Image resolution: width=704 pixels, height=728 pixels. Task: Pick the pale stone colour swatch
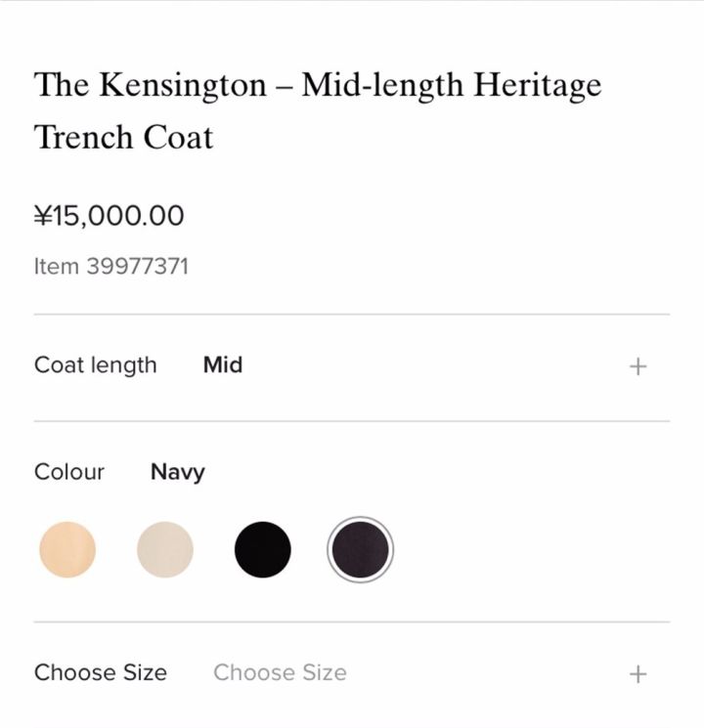[165, 550]
